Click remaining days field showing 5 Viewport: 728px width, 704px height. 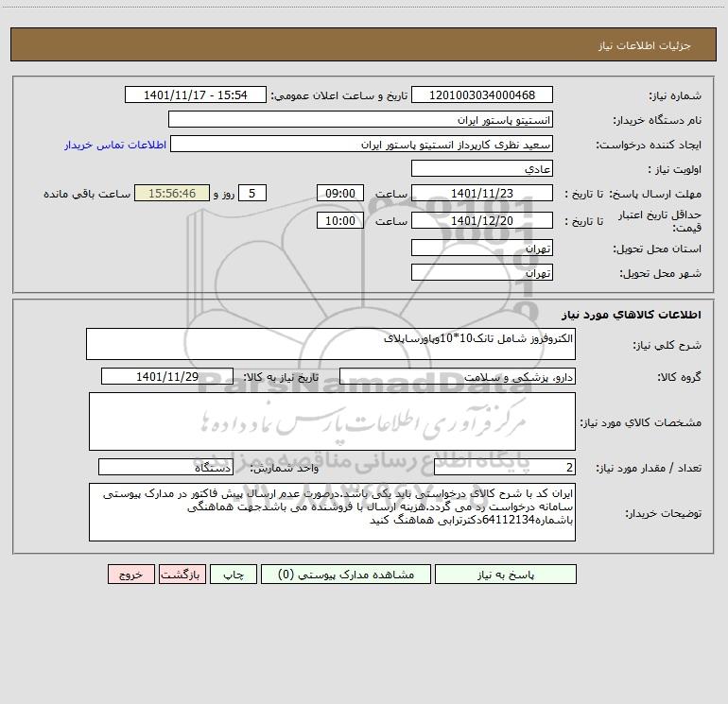252,193
